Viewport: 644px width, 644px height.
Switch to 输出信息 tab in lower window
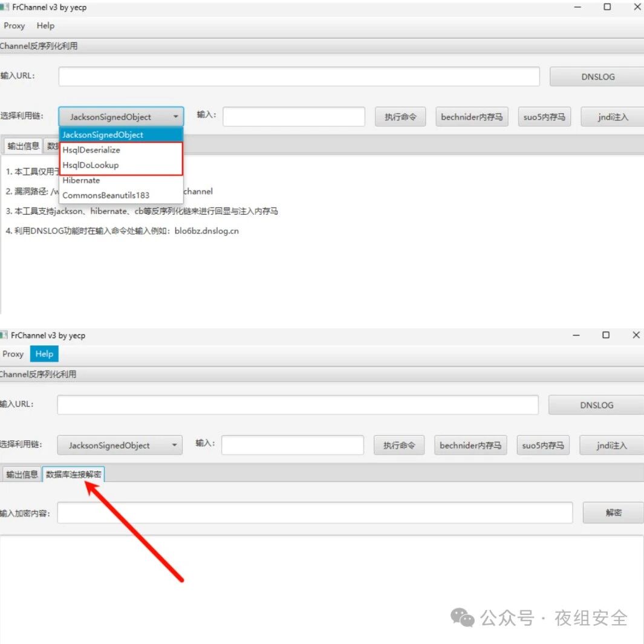click(x=22, y=474)
